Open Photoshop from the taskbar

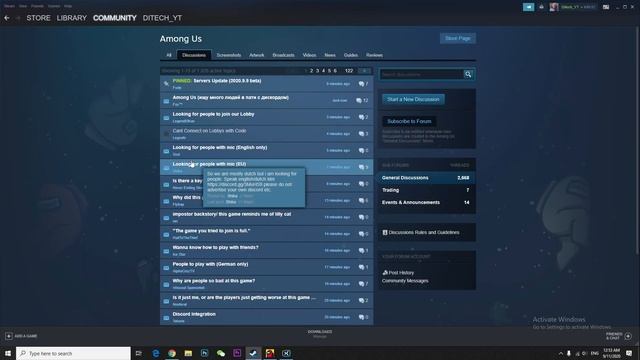click(x=204, y=353)
